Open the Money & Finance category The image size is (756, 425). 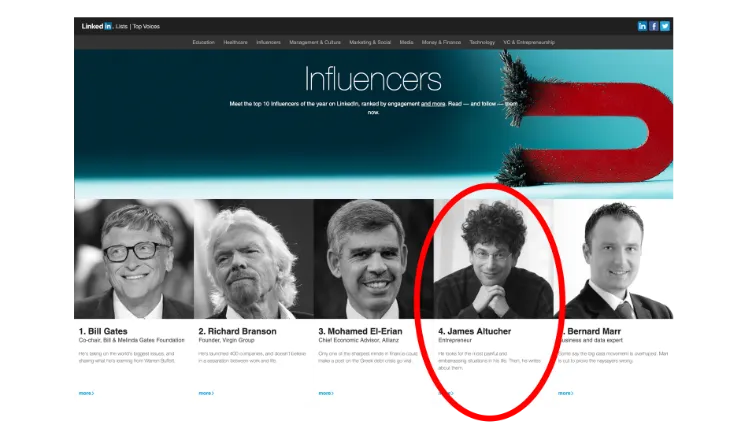click(441, 42)
